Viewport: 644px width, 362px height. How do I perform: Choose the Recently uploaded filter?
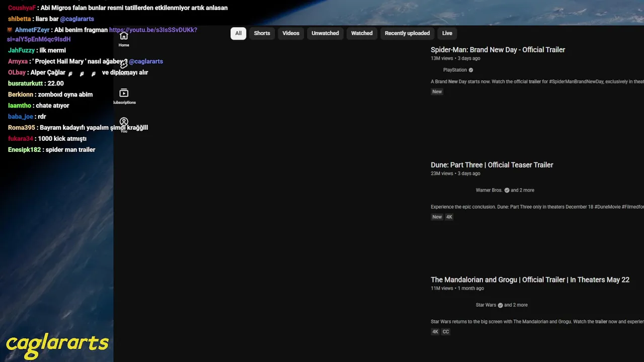click(407, 33)
